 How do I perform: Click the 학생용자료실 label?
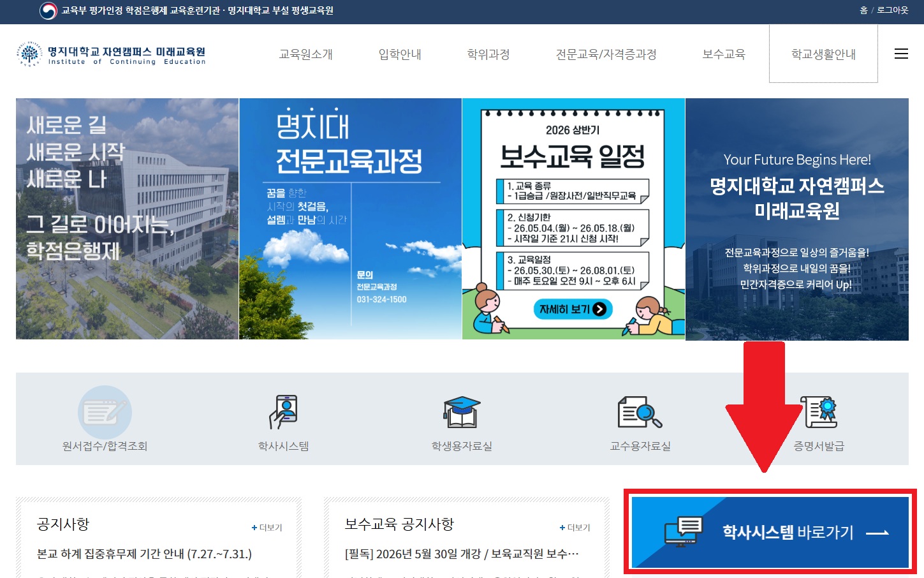tap(462, 446)
